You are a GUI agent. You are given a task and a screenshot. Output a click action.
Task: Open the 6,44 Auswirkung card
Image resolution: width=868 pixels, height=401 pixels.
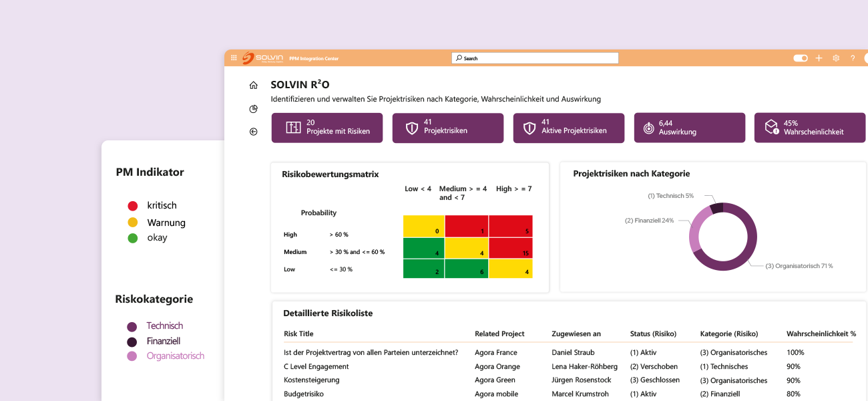[x=690, y=128]
